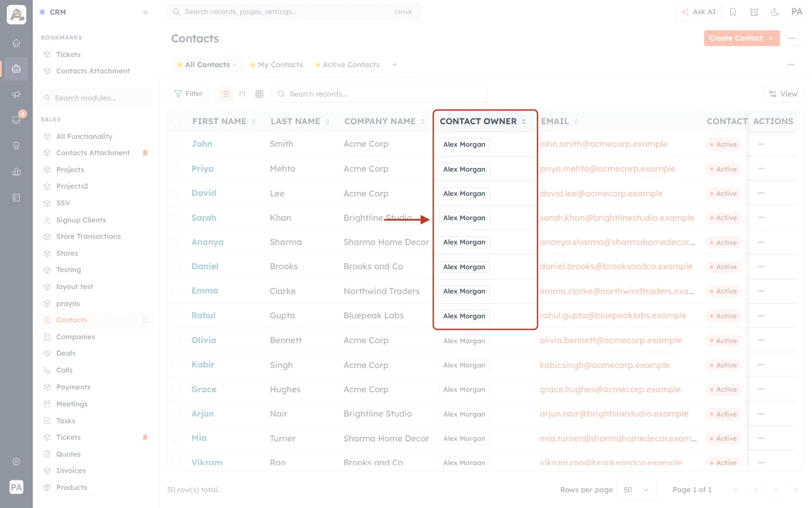Open contact record for Sarah
812x508 pixels.
(204, 218)
